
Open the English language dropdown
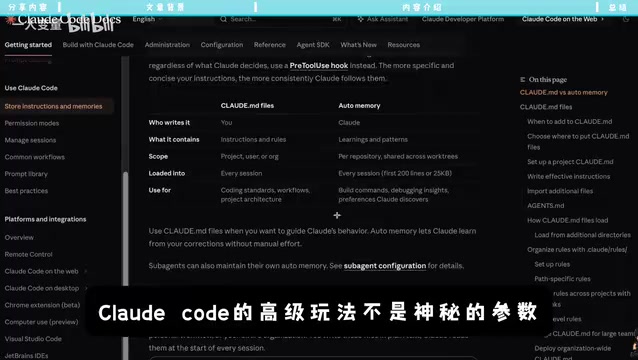[x=147, y=19]
